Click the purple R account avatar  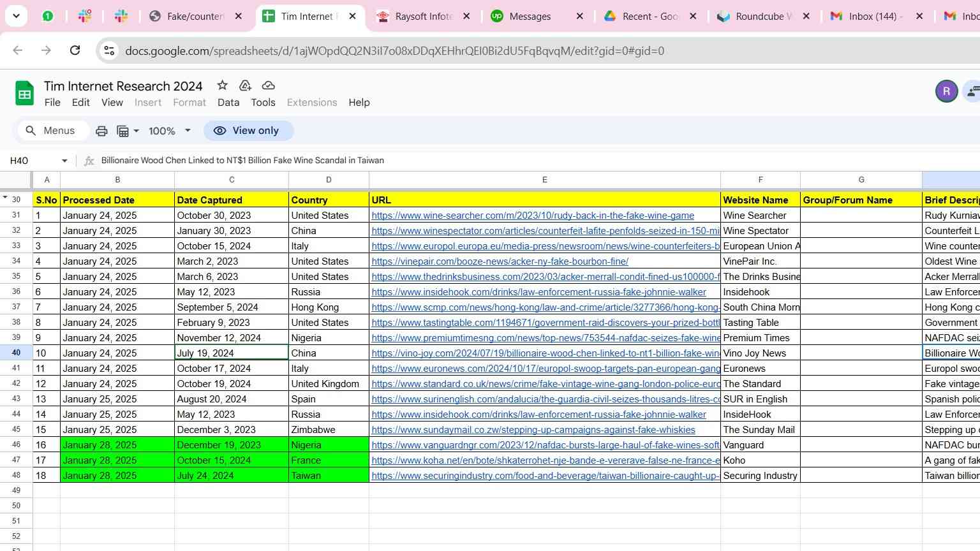pos(946,91)
